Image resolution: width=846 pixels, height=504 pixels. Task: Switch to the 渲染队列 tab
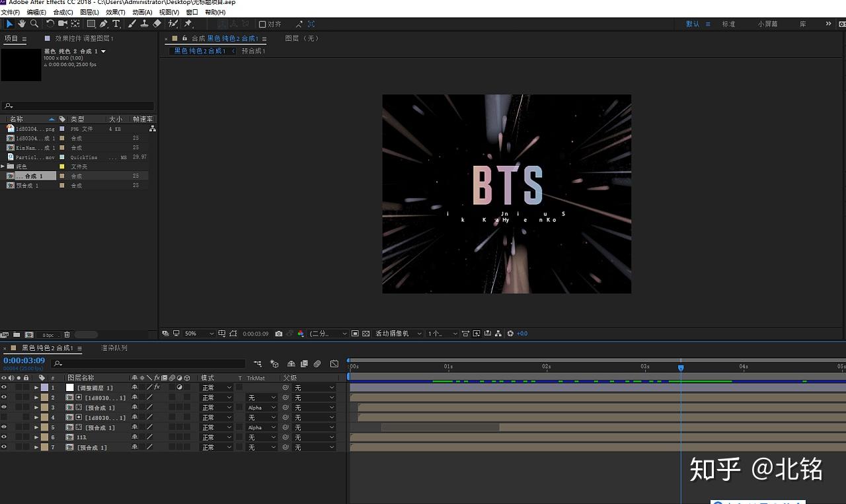click(114, 348)
